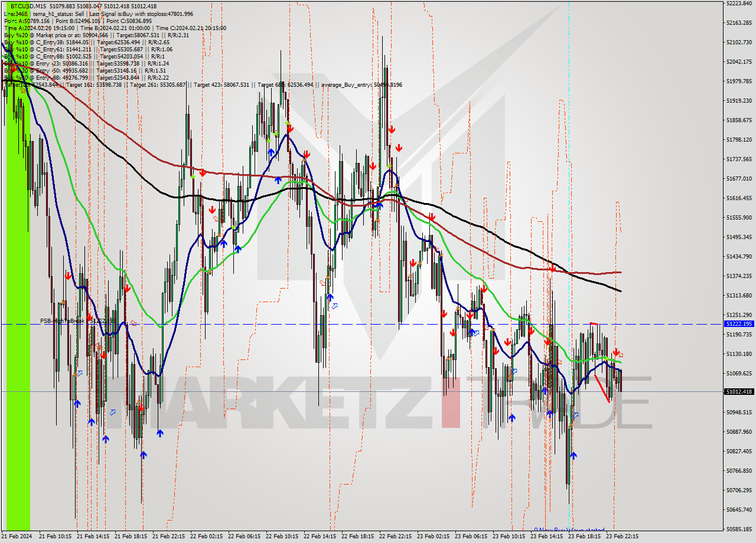Click the 21 Feb 10:15 time label
Screen dimensions: 756x543
point(55,537)
